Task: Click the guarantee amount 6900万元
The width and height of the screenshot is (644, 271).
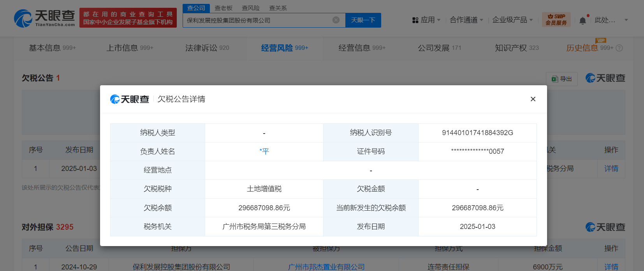Action: coord(548,267)
